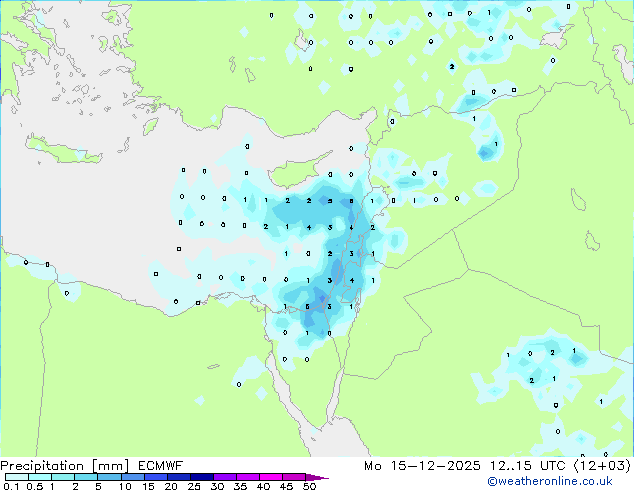The height and width of the screenshot is (490, 634).
Task: Click the 25–30 mm navy legend swatch
Action: [x=201, y=477]
